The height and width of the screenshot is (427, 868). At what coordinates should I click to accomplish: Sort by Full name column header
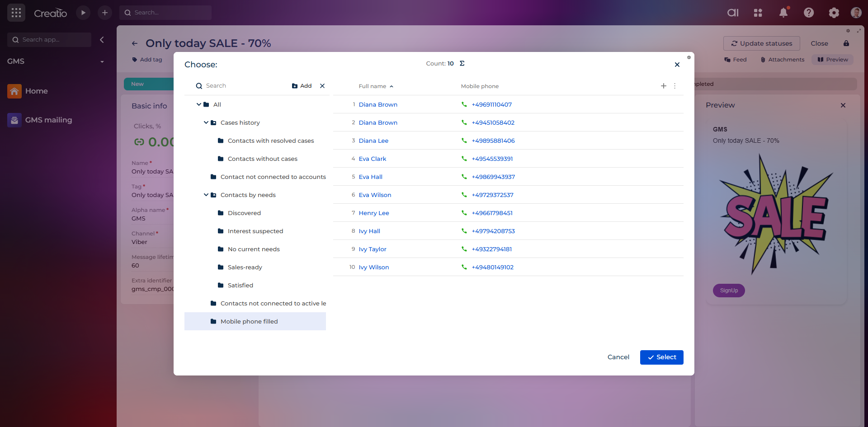[x=373, y=86]
